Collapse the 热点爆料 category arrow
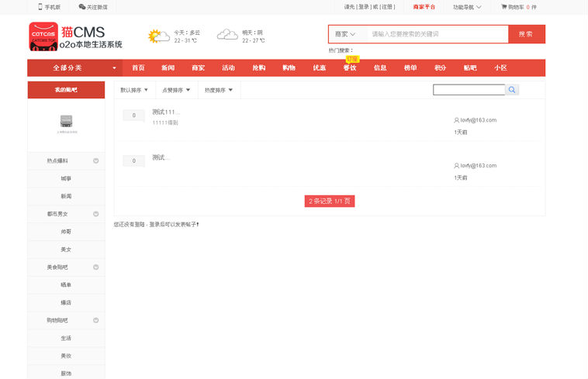The height and width of the screenshot is (379, 588). tap(96, 160)
